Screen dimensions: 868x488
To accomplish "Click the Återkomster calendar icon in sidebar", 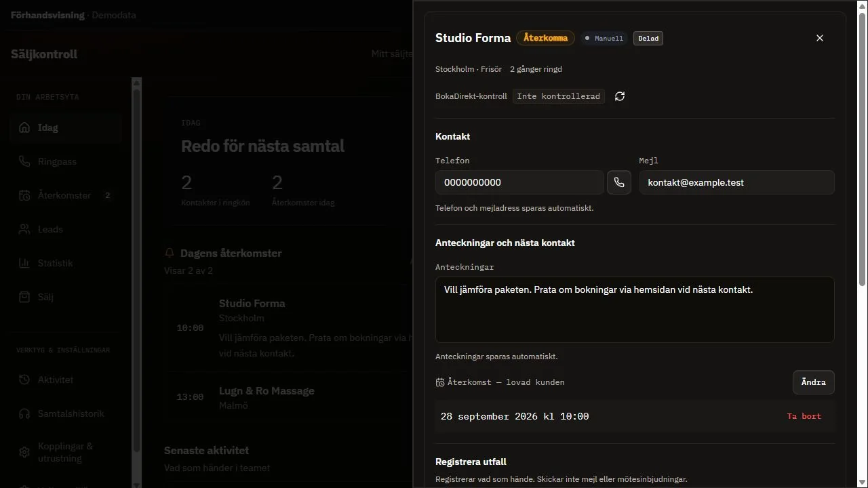I will coord(24,195).
